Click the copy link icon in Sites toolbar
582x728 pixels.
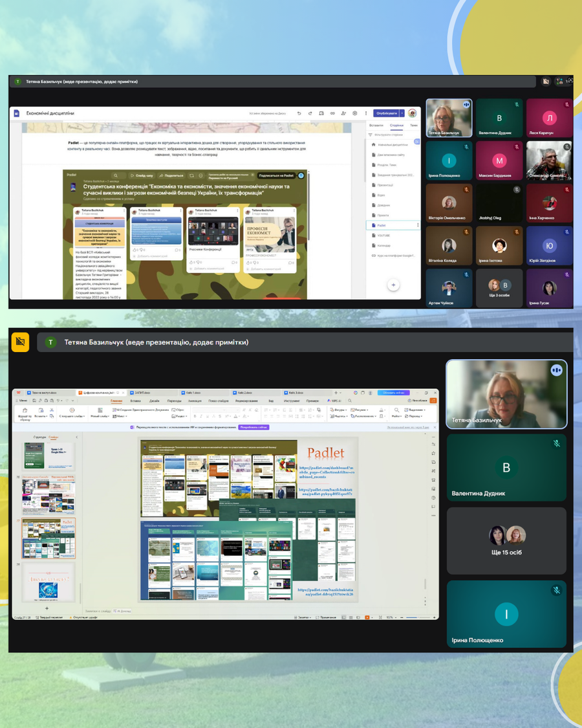click(x=332, y=113)
